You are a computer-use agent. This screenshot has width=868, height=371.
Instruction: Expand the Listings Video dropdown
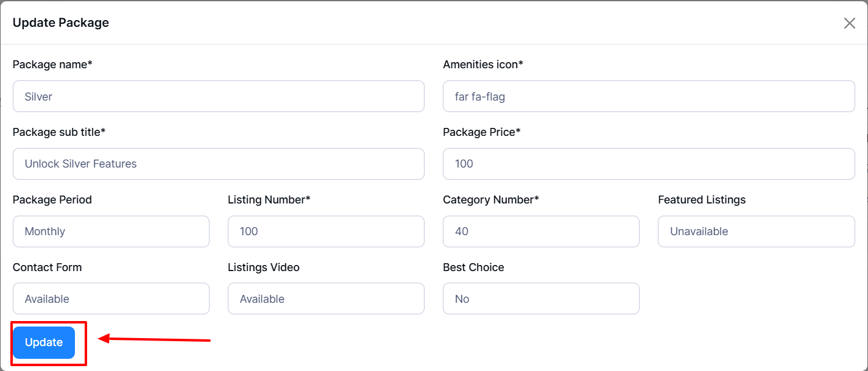tap(326, 299)
